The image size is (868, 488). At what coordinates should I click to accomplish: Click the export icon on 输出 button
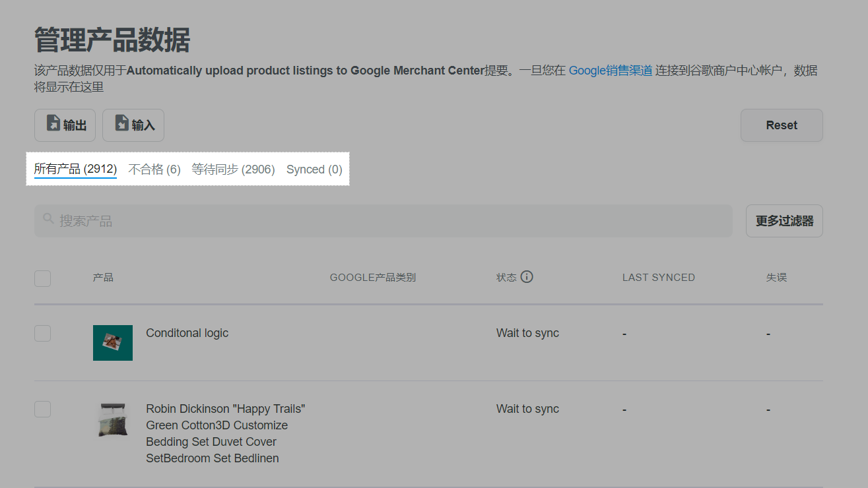point(53,124)
